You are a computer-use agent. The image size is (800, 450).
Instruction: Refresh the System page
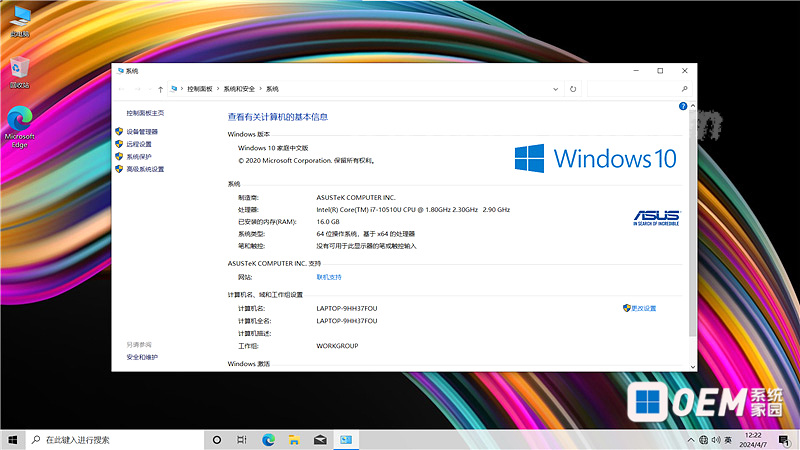[x=573, y=89]
